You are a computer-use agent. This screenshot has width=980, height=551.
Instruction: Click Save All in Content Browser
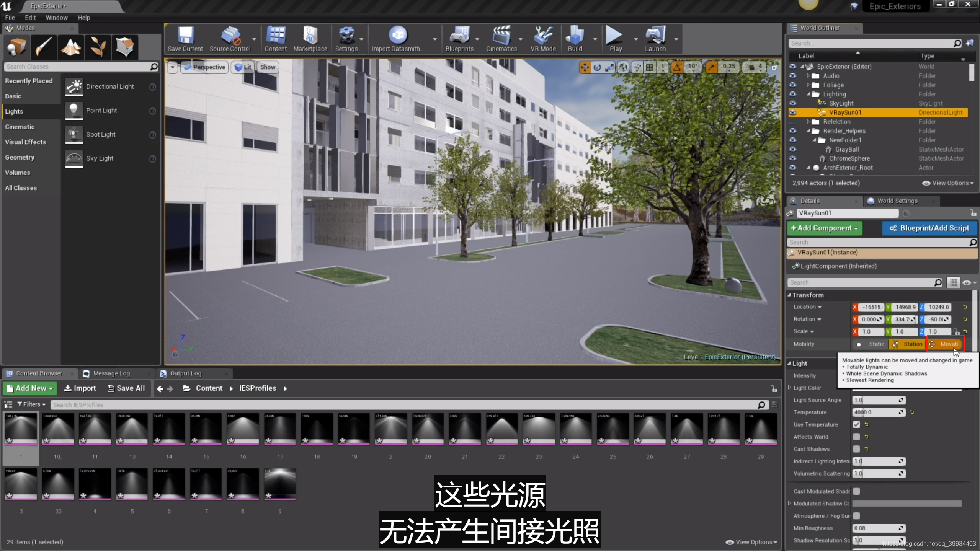click(x=126, y=388)
